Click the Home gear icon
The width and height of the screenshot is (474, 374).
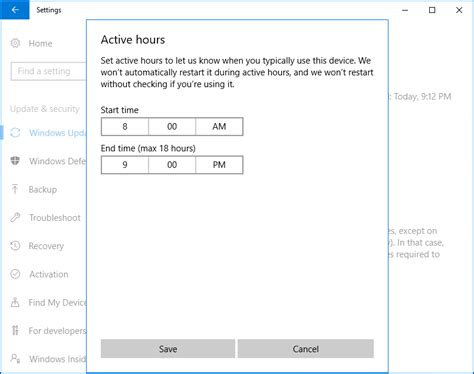coord(15,43)
